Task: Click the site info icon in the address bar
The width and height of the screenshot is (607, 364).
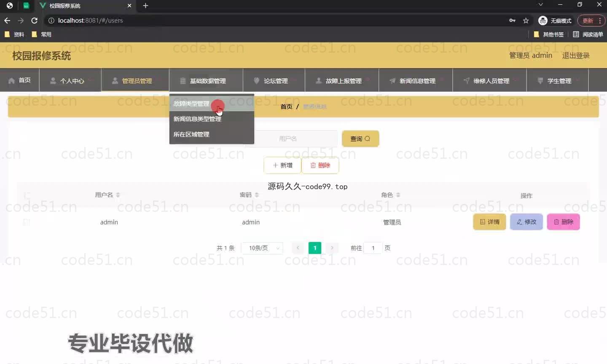Action: (x=51, y=20)
